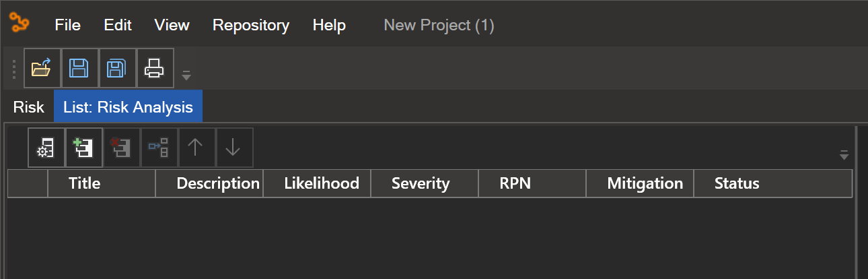Click the application logo icon
The width and height of the screenshot is (868, 279).
coord(19,24)
